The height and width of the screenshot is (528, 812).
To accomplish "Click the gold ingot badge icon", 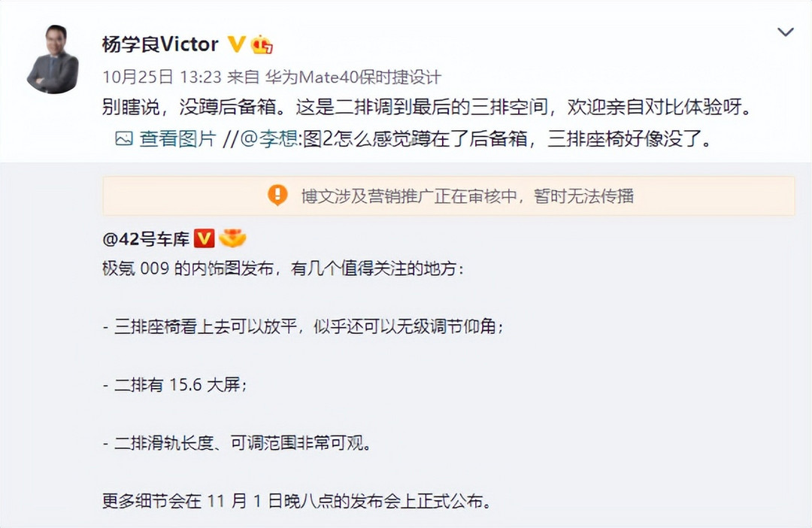I will (x=232, y=238).
